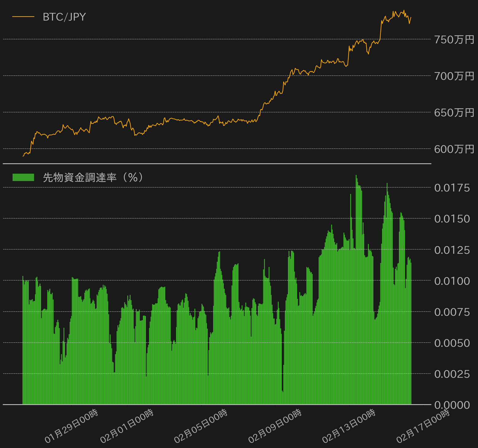The image size is (478, 448).
Task: Click the 0.0025 funding rate axis label
Action: point(452,374)
